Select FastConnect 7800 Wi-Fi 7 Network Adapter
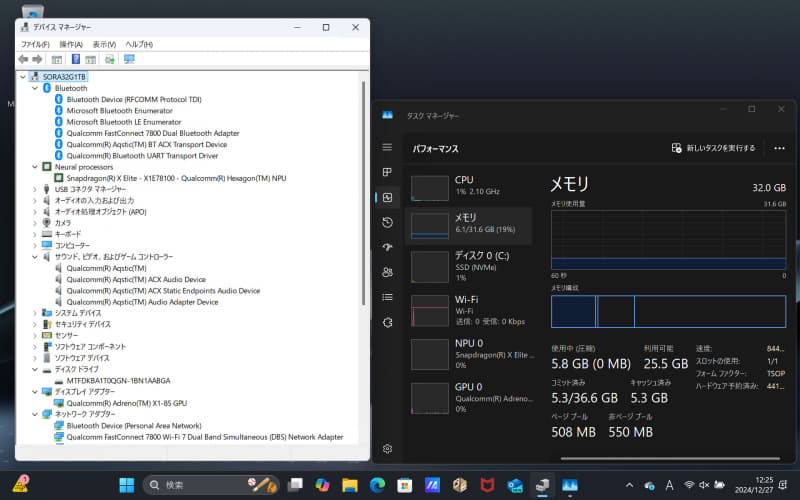 pos(205,437)
